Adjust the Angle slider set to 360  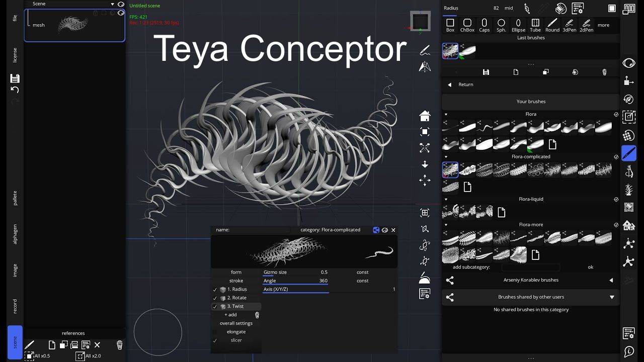coord(295,281)
